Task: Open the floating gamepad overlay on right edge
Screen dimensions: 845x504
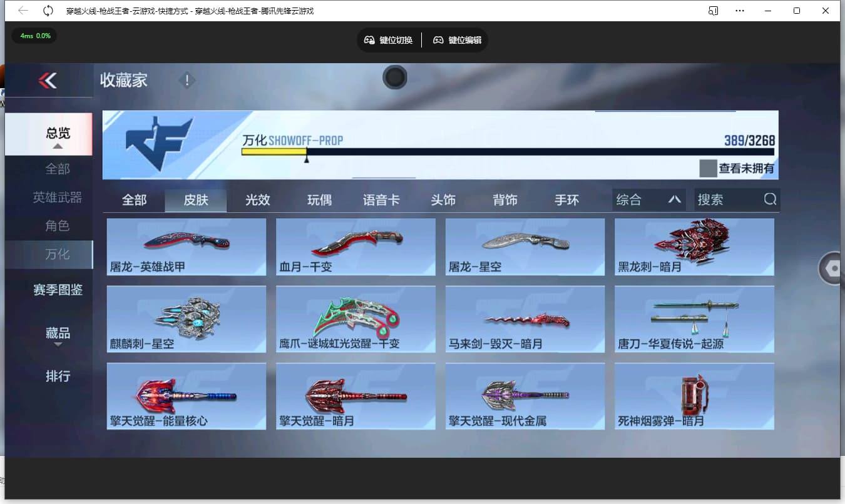Action: pos(832,268)
